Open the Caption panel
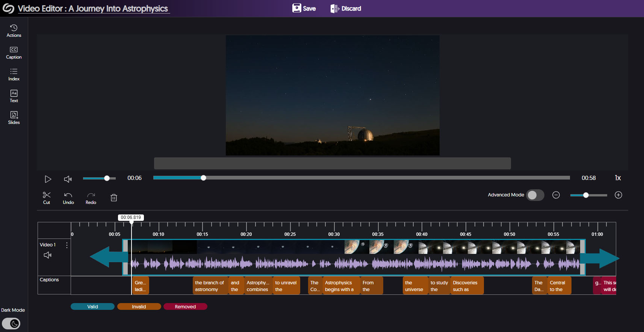The image size is (644, 332). (x=14, y=53)
